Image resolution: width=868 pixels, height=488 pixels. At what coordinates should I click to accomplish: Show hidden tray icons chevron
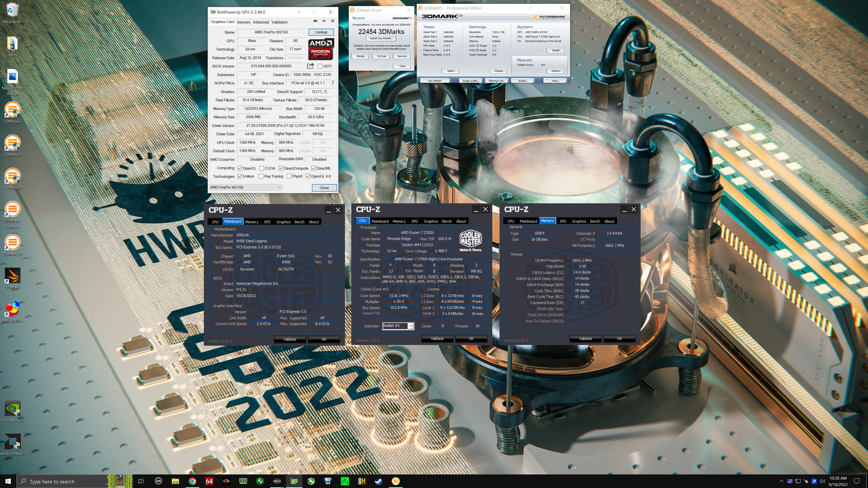[781, 481]
